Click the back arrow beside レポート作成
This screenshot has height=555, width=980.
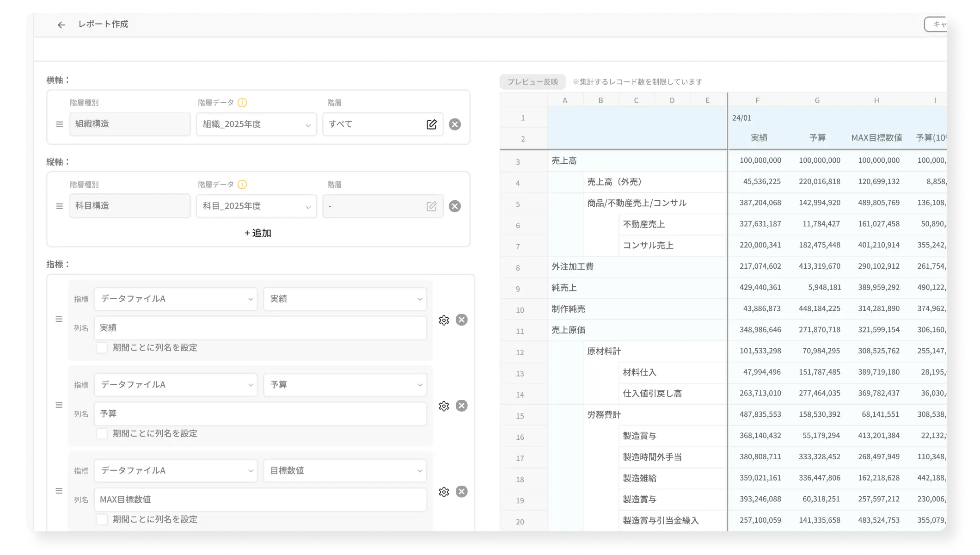pyautogui.click(x=61, y=25)
